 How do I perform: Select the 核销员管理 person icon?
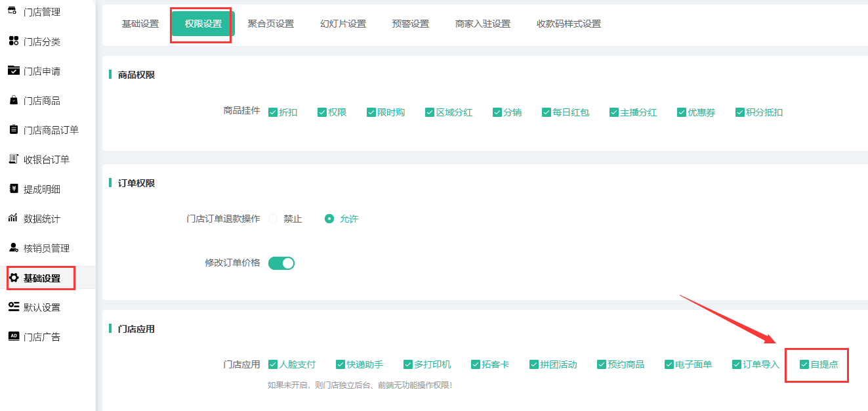pos(13,248)
